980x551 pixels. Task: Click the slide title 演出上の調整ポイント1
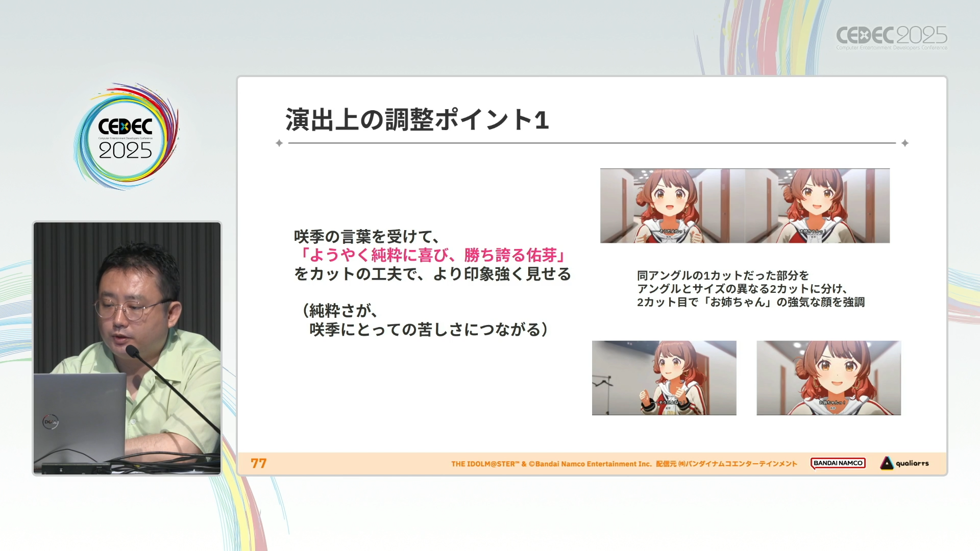tap(417, 120)
